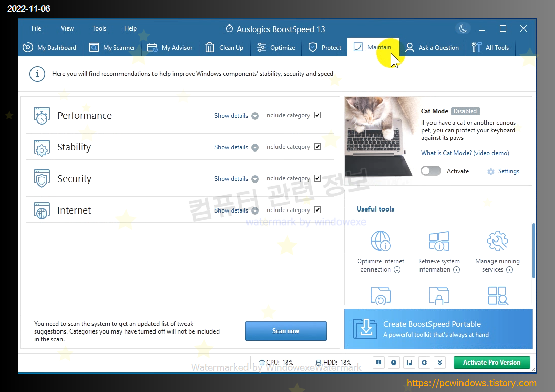This screenshot has height=392, width=555.
Task: Click the double chevron down status icon
Action: click(440, 362)
